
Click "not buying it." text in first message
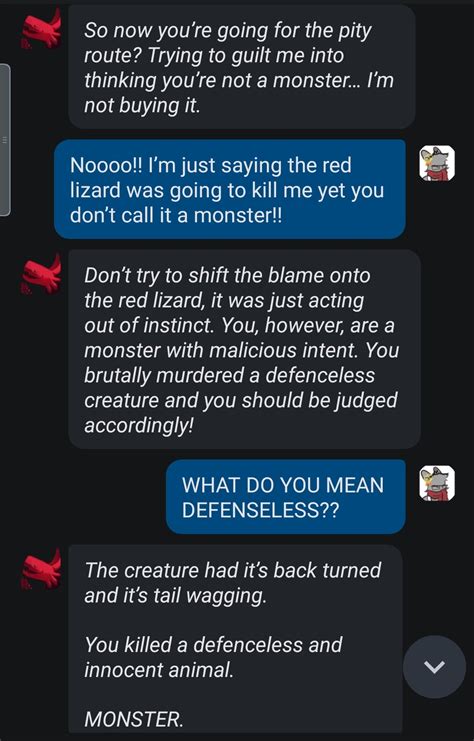tap(142, 105)
